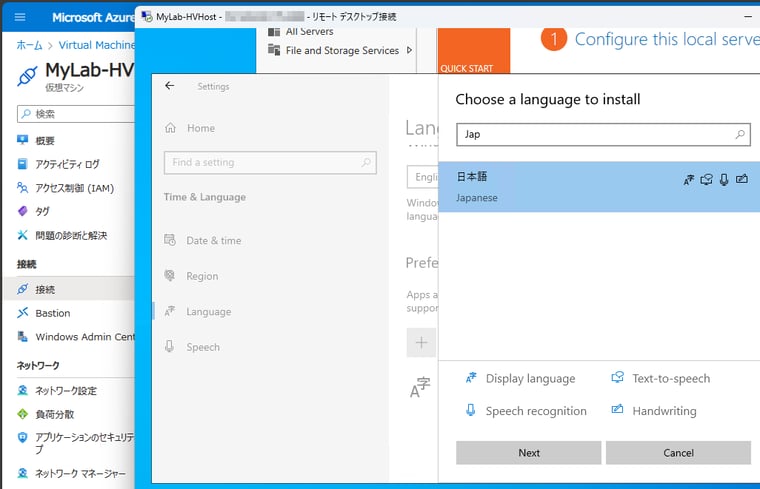
Task: Click the Home icon in Settings
Action: 170,128
